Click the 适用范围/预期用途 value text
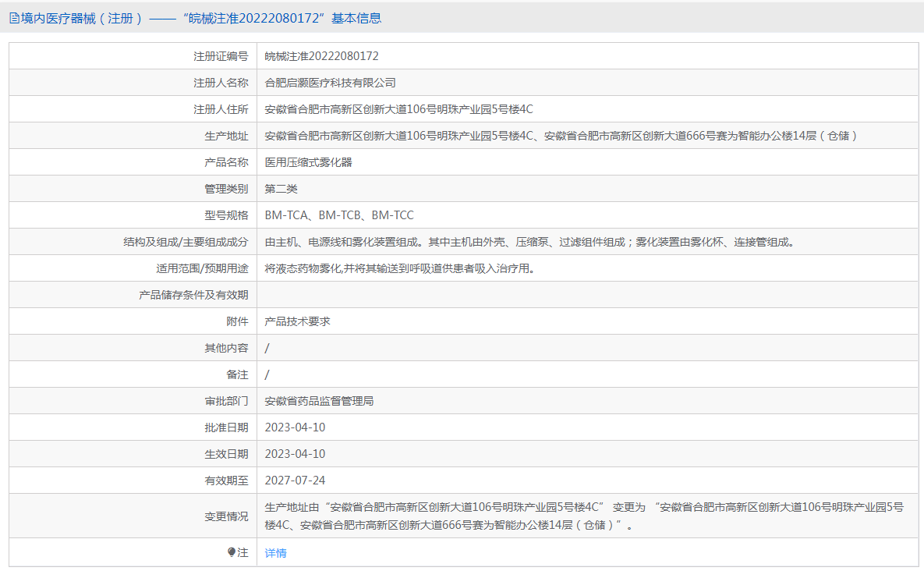 click(x=399, y=268)
